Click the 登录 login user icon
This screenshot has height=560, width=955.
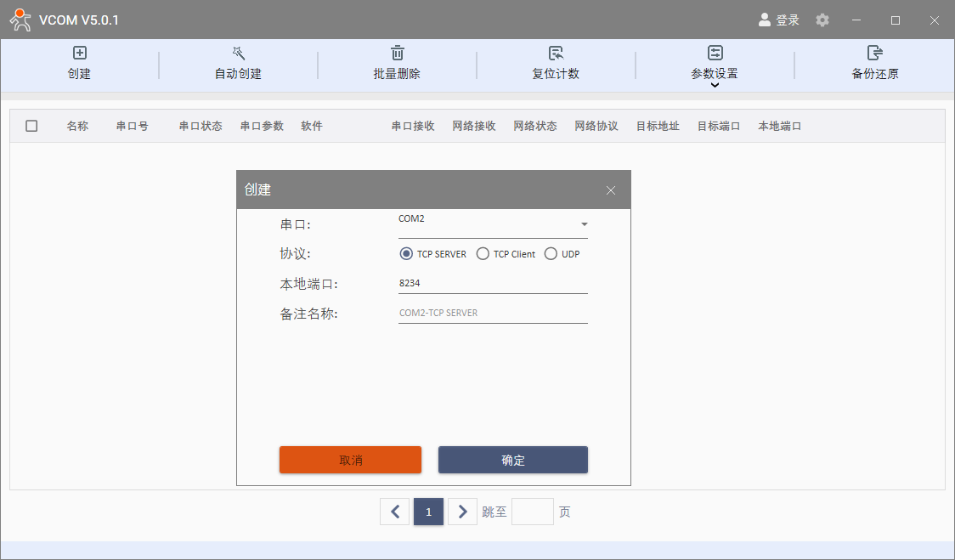pyautogui.click(x=765, y=20)
